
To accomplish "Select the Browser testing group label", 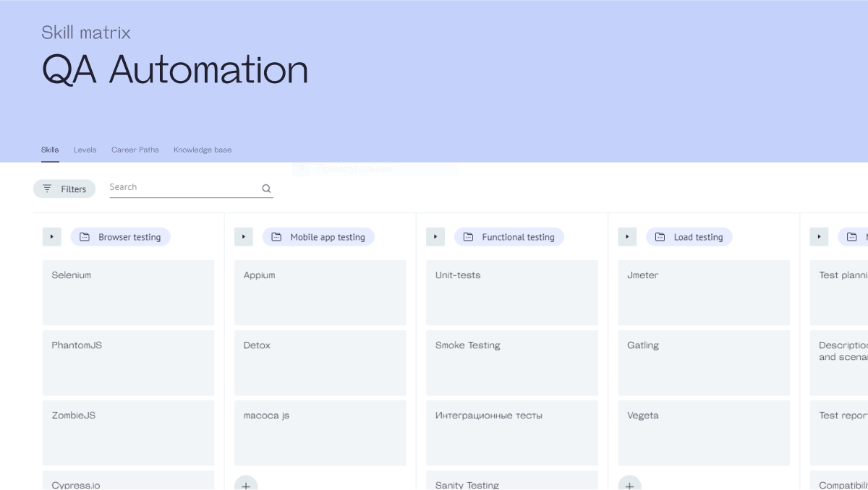I will (120, 237).
